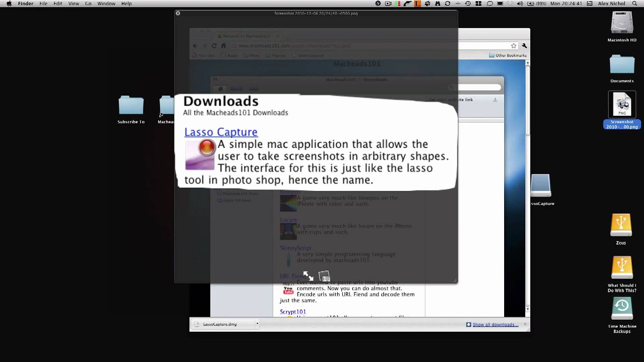Click the Alex Nichol user menu
This screenshot has width=644, height=362.
(612, 4)
